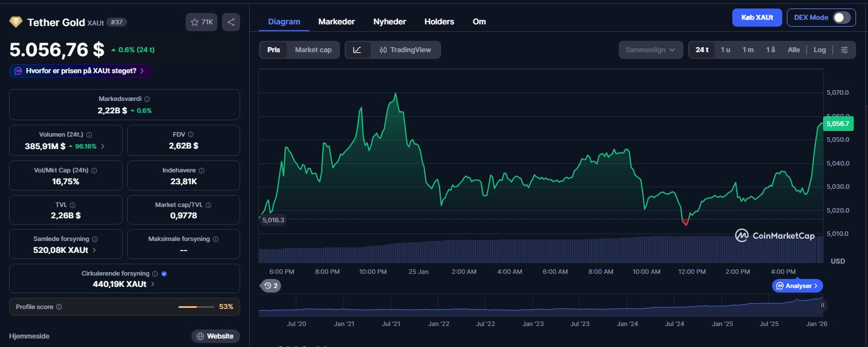Click info icon next to FDV

point(191,134)
